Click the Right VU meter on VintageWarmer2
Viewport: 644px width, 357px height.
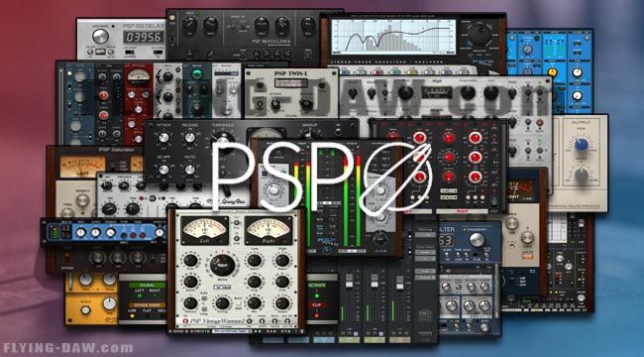(x=268, y=230)
